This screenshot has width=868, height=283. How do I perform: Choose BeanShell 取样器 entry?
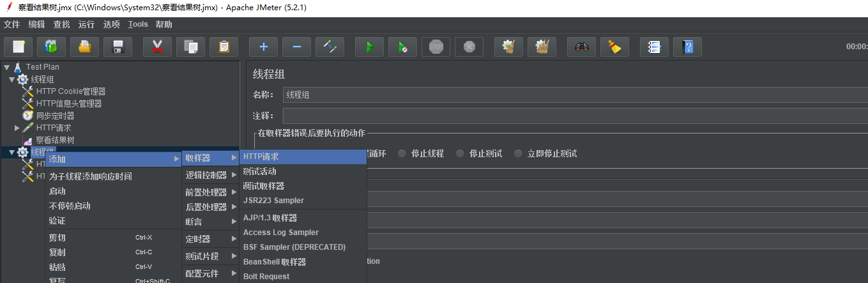coord(303,262)
